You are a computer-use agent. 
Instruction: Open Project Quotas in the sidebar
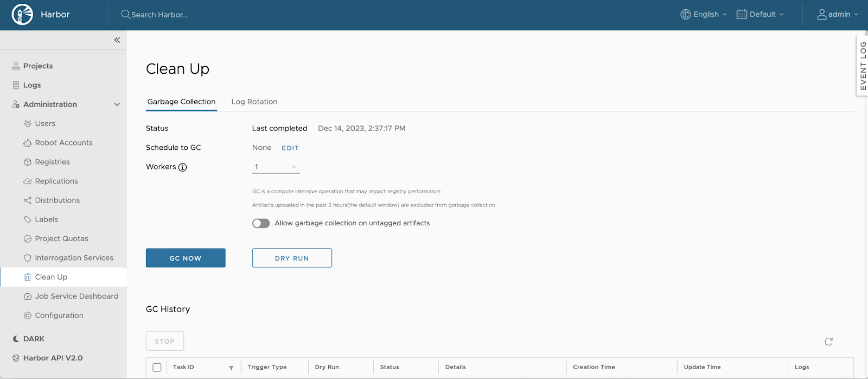(61, 239)
